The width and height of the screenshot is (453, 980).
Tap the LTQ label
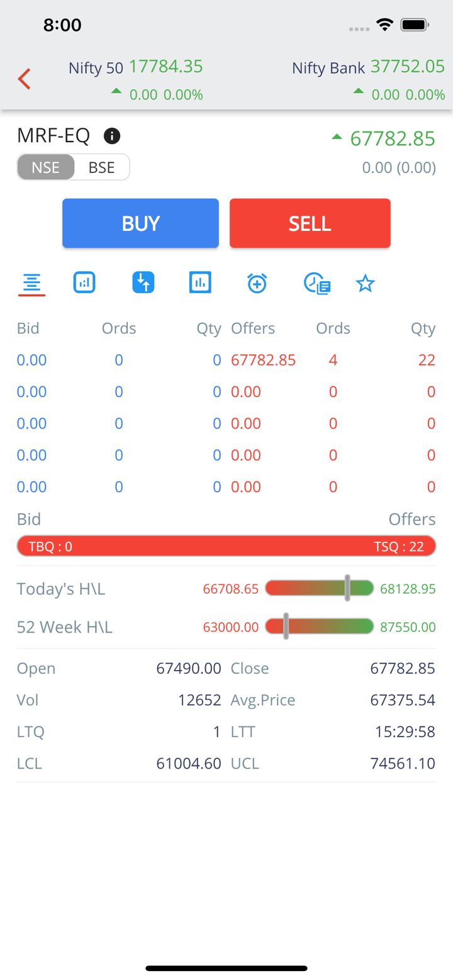coord(31,732)
